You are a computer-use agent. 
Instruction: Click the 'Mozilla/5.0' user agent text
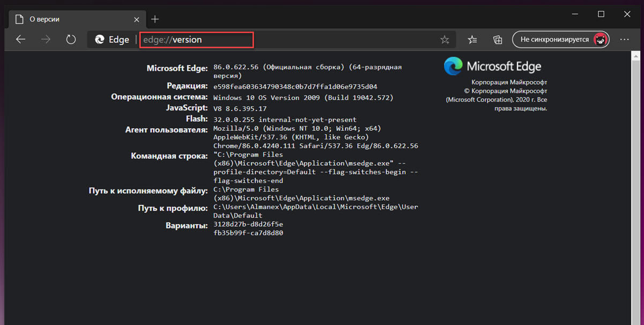pos(236,129)
